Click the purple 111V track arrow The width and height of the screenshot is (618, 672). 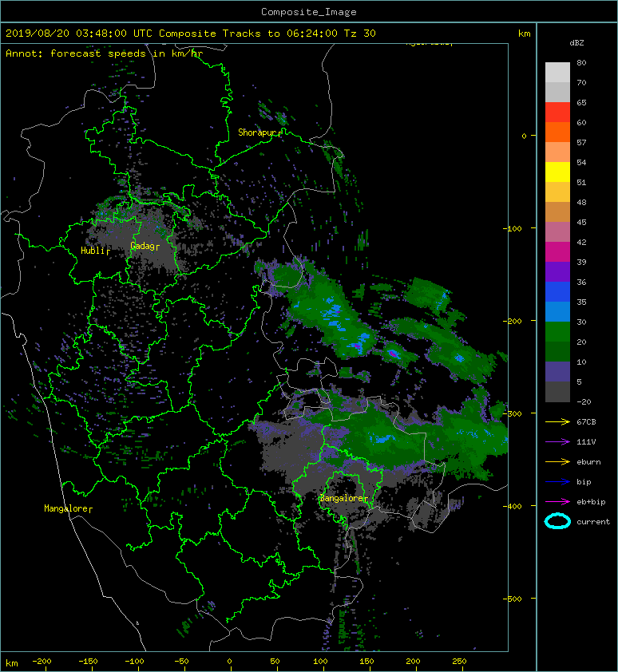557,442
